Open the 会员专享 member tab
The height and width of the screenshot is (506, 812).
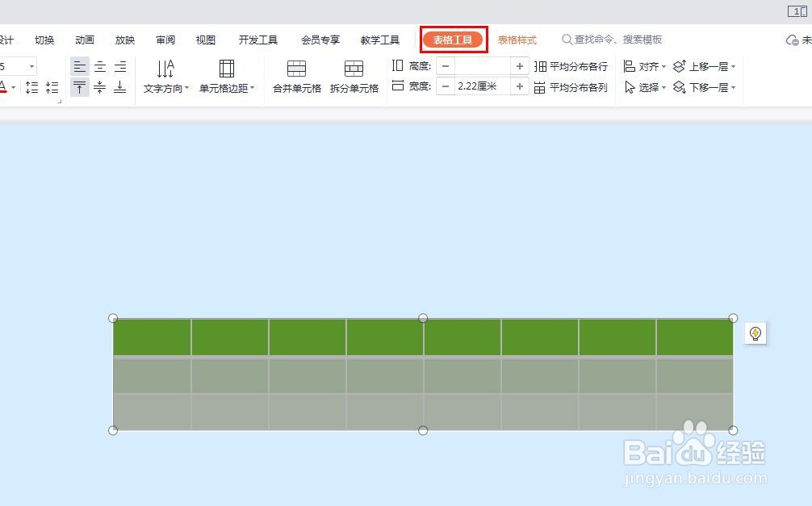pyautogui.click(x=320, y=40)
